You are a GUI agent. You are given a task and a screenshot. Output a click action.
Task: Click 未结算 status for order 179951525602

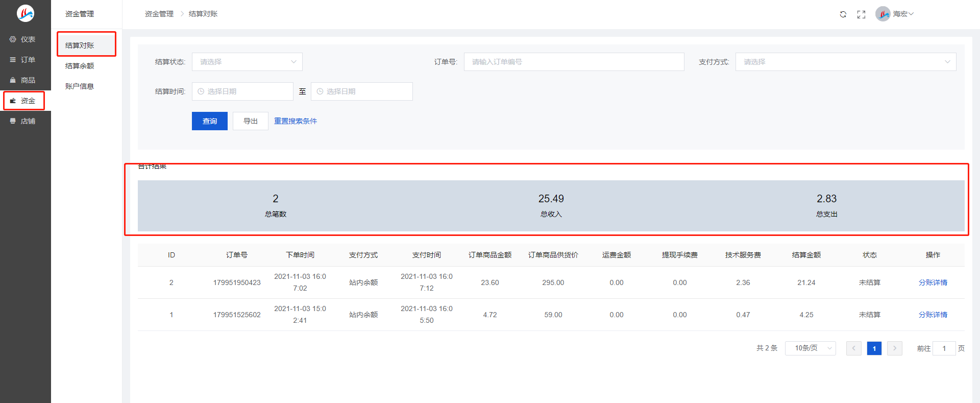pyautogui.click(x=870, y=315)
